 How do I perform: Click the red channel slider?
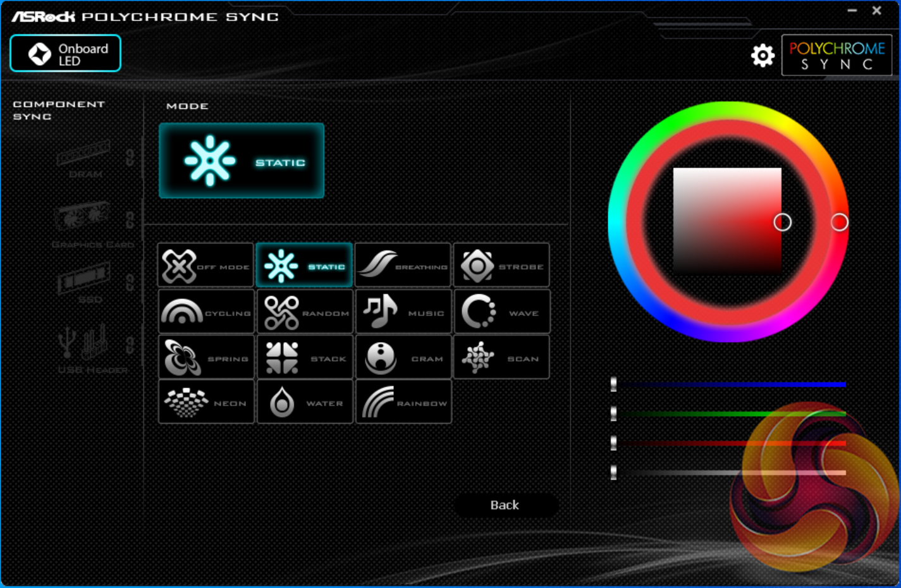[x=728, y=443]
